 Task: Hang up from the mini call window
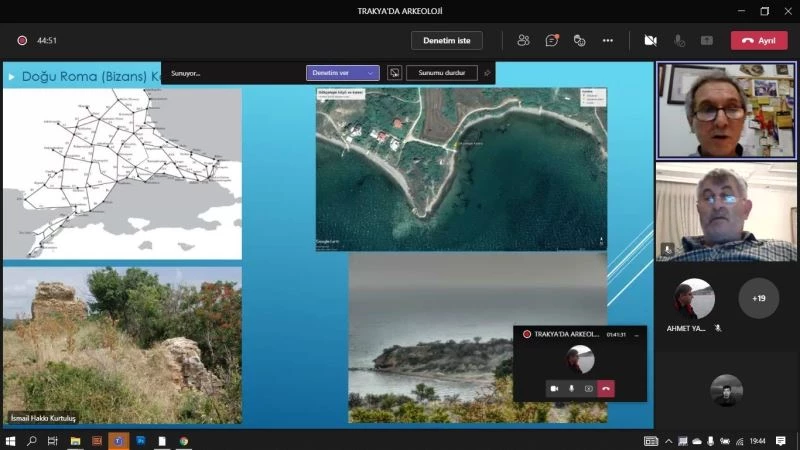click(x=606, y=388)
